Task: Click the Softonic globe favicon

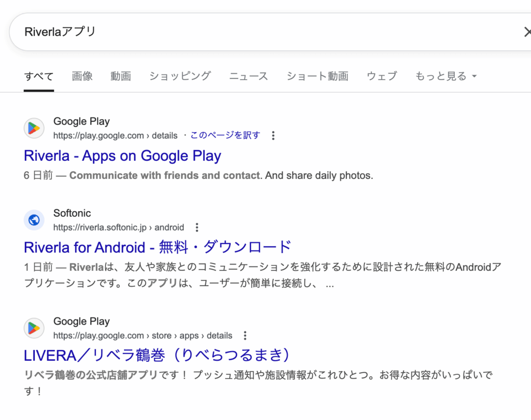Action: (x=34, y=220)
